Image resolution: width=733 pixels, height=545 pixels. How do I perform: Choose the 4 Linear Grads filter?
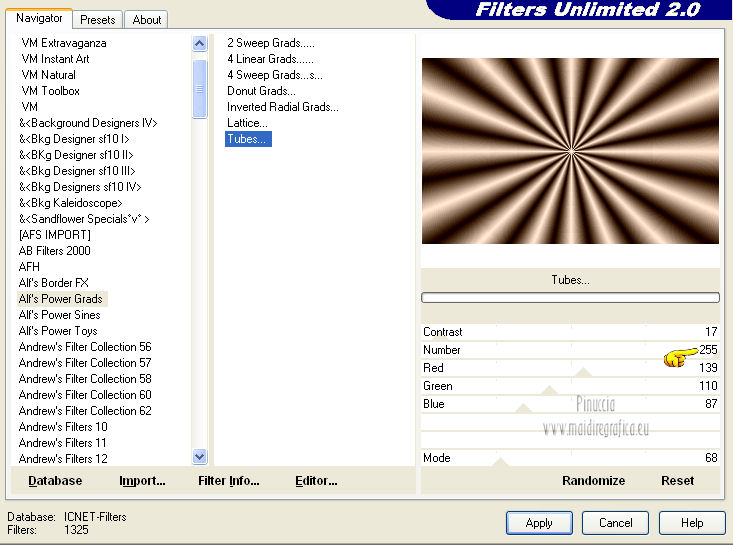coord(270,59)
